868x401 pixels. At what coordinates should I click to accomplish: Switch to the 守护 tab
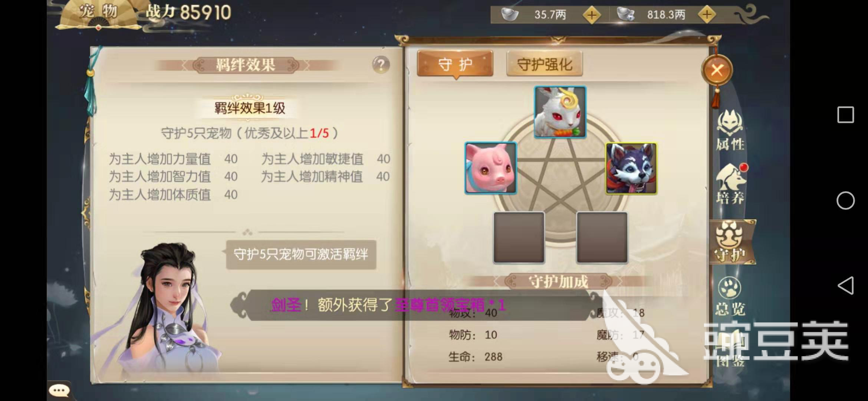coord(455,65)
